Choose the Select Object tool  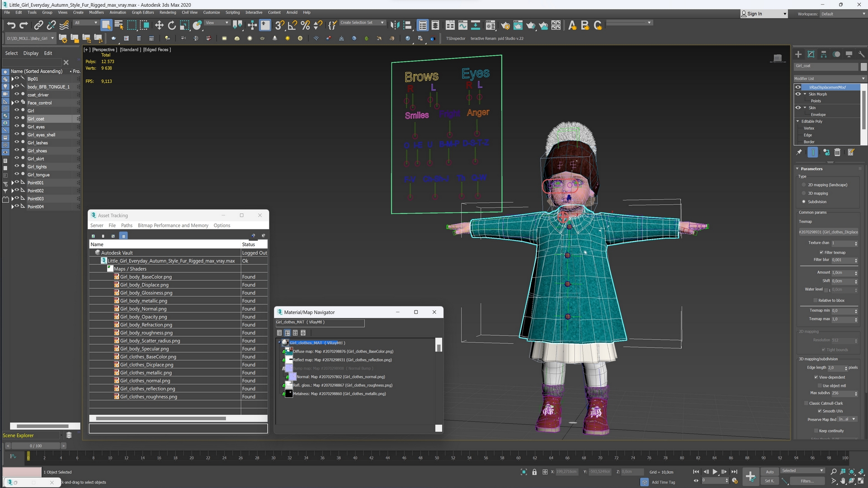click(106, 25)
